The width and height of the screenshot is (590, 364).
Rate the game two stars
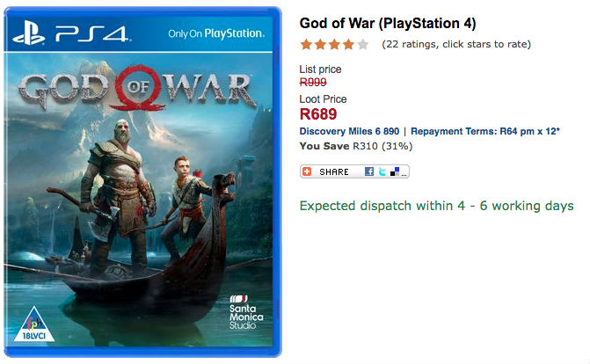(320, 44)
